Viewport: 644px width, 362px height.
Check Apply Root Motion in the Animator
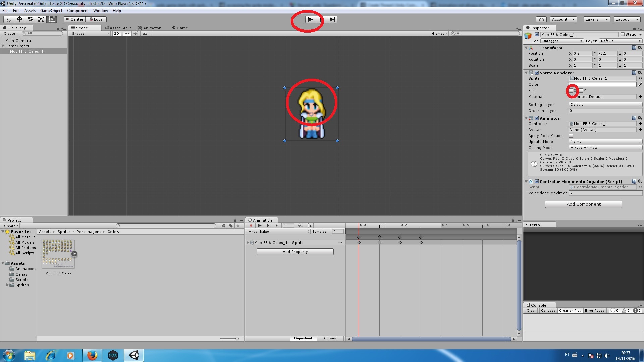pos(571,136)
